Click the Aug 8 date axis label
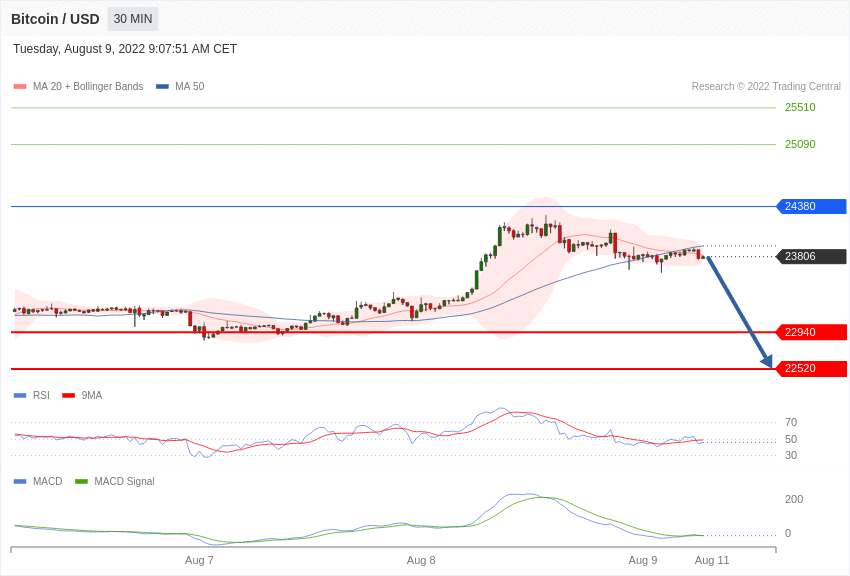Image resolution: width=850 pixels, height=576 pixels. (421, 560)
